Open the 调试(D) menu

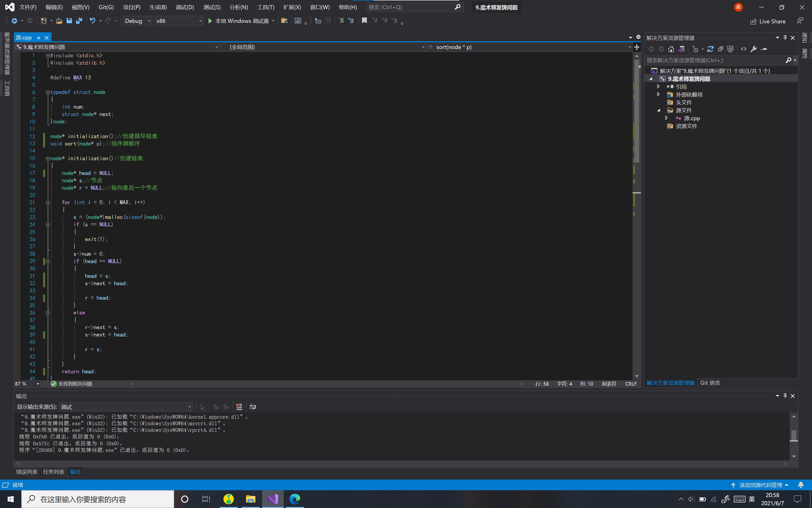(x=185, y=7)
